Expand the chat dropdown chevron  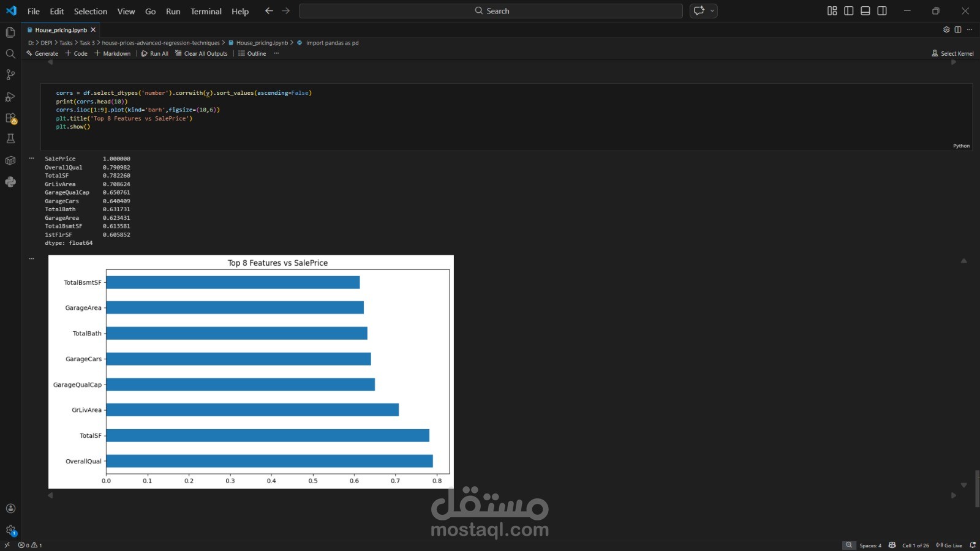tap(712, 11)
